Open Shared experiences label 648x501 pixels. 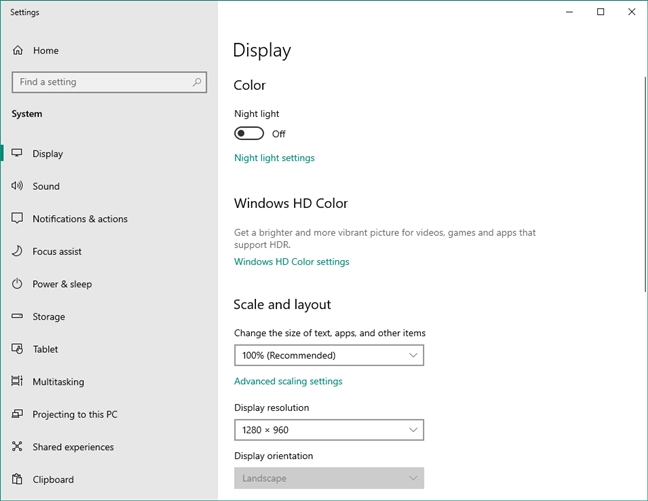[x=73, y=447]
